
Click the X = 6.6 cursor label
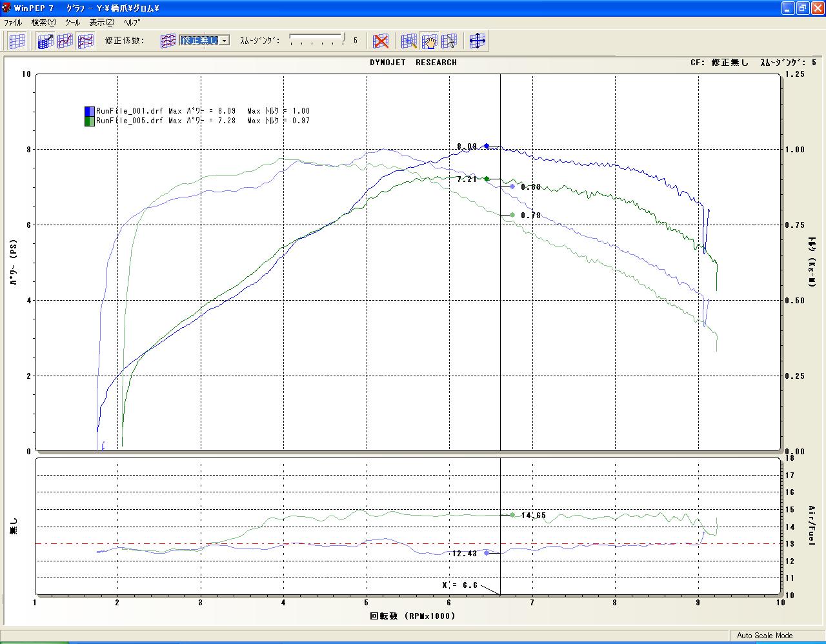pos(459,585)
